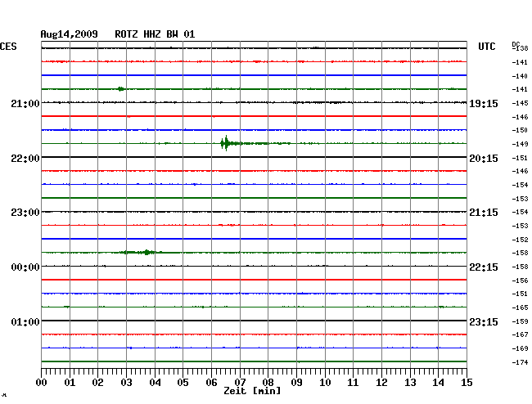Screen dimensions: 532x404
Task: Click the UTC time zone label
Action: pos(486,47)
